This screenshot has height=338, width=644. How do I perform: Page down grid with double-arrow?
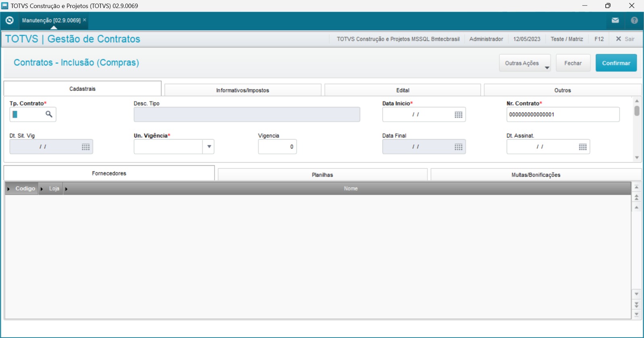636,305
